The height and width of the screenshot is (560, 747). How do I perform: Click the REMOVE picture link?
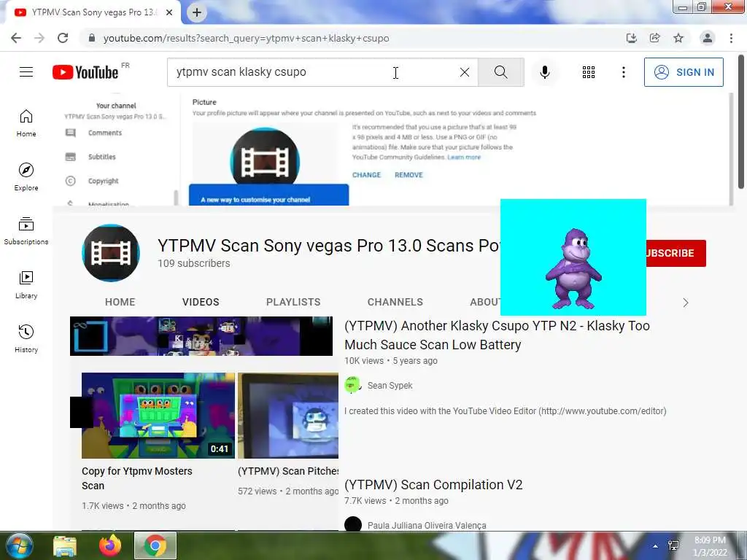tap(409, 175)
